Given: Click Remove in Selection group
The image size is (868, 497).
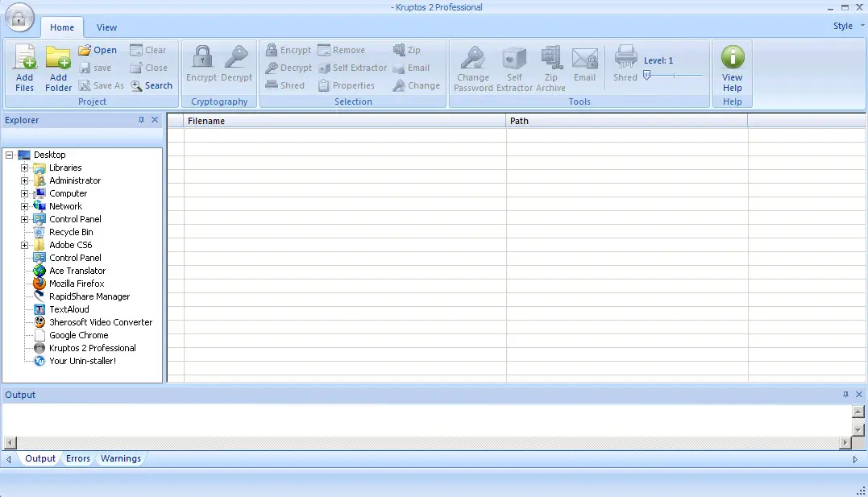Looking at the screenshot, I should 341,50.
